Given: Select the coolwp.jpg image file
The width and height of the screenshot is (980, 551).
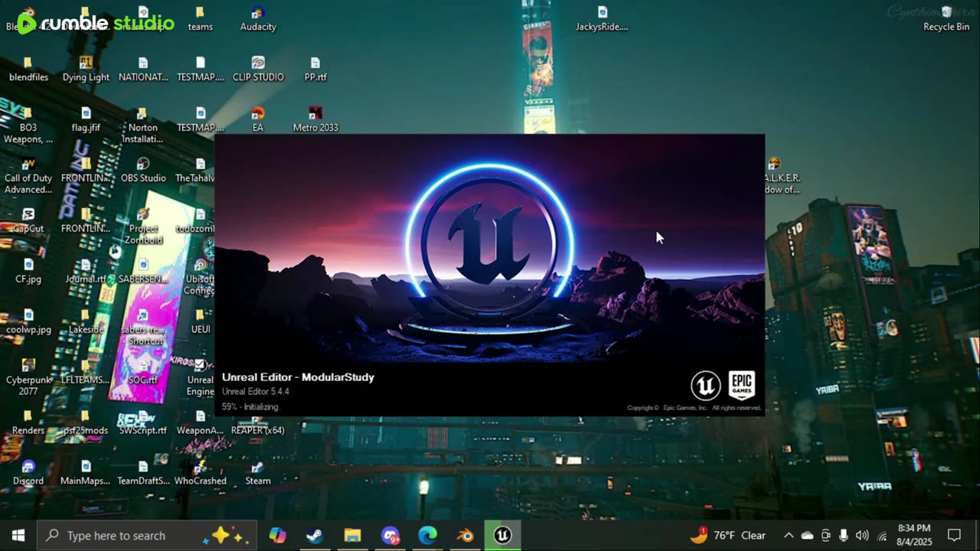Looking at the screenshot, I should coord(28,322).
